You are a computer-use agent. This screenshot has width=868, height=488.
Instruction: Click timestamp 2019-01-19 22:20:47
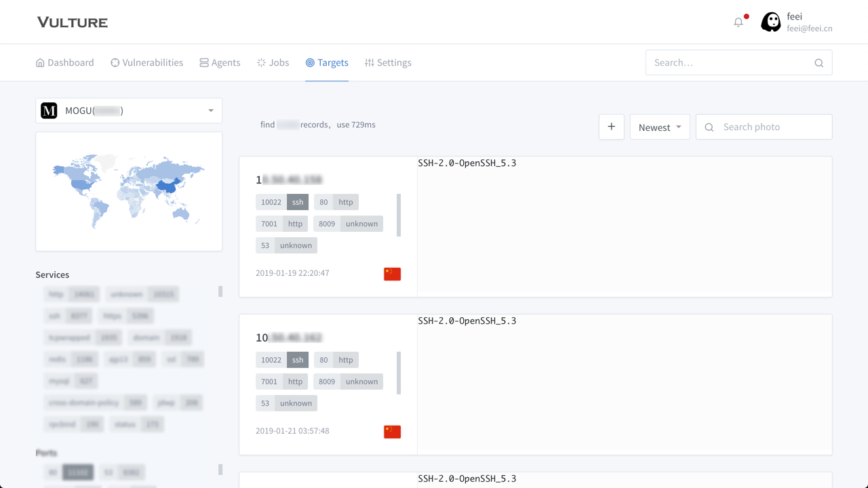point(292,273)
